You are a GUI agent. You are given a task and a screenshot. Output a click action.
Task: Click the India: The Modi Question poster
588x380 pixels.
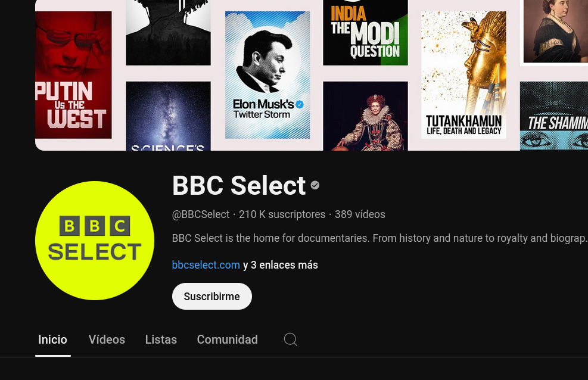[x=365, y=33]
